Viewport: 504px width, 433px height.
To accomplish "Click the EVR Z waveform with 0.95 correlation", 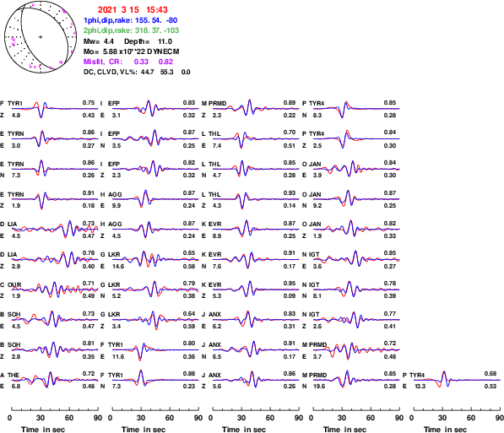I will (x=256, y=290).
